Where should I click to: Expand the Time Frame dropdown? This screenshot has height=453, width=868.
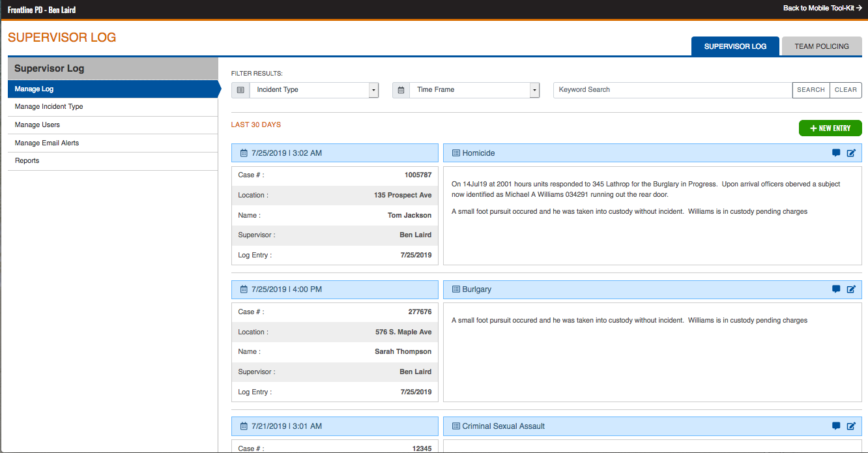pos(534,90)
